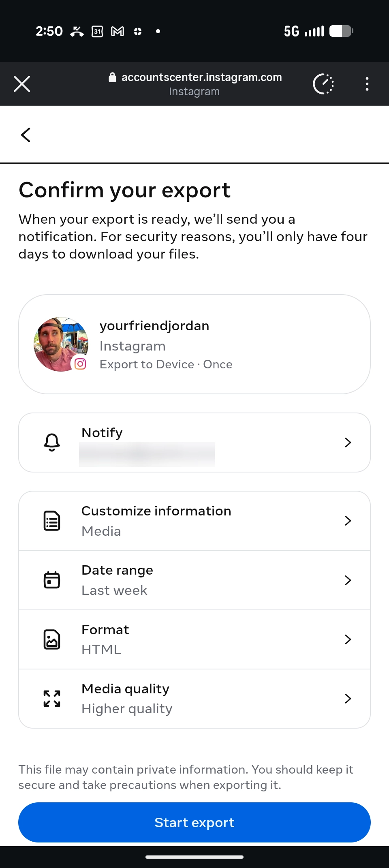Viewport: 389px width, 868px height.
Task: Tap the 'Customize information' label
Action: (x=156, y=511)
